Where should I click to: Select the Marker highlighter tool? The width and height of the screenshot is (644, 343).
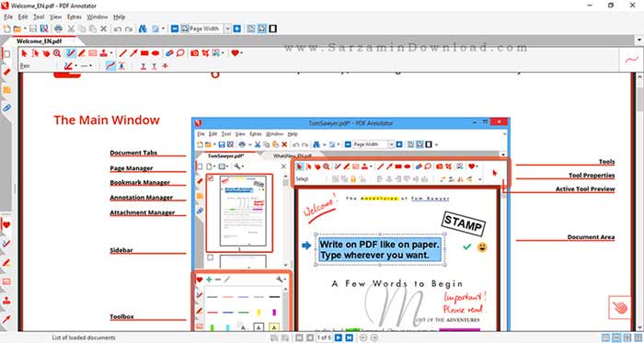pyautogui.click(x=82, y=53)
